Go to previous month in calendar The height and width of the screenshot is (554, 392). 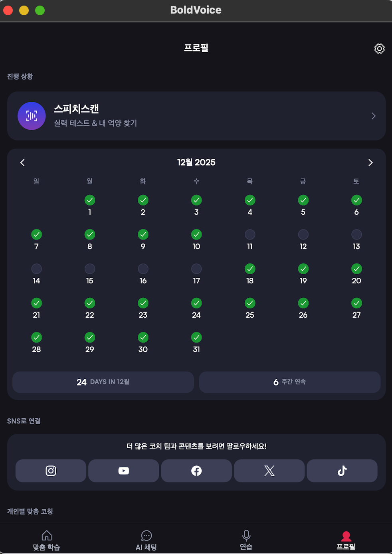[x=22, y=162]
